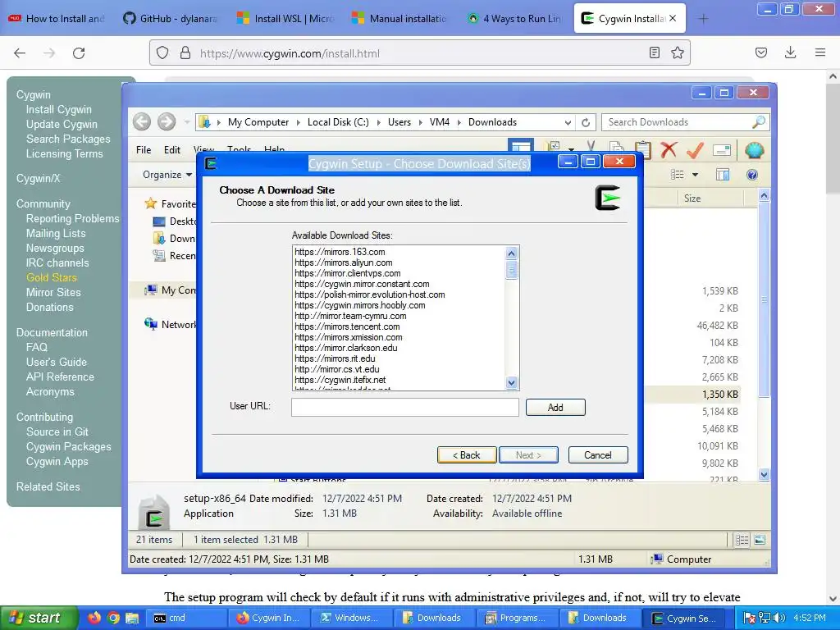Click the email envelope icon in Explorer toolbar
The width and height of the screenshot is (840, 630).
tap(722, 151)
